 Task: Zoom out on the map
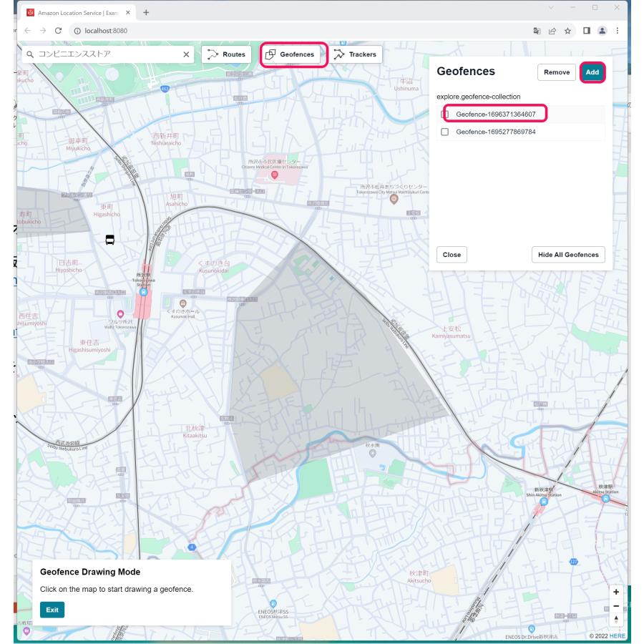pos(616,606)
